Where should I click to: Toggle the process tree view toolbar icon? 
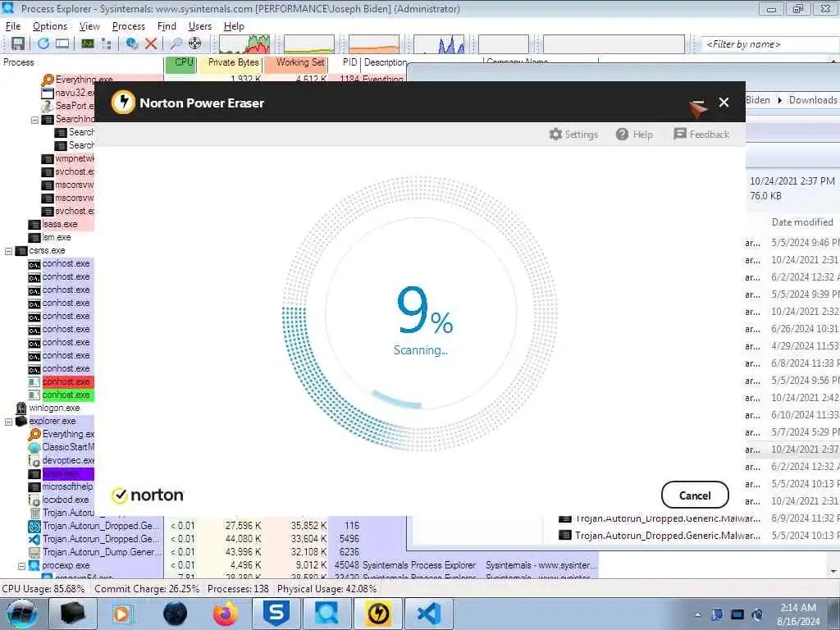point(106,44)
